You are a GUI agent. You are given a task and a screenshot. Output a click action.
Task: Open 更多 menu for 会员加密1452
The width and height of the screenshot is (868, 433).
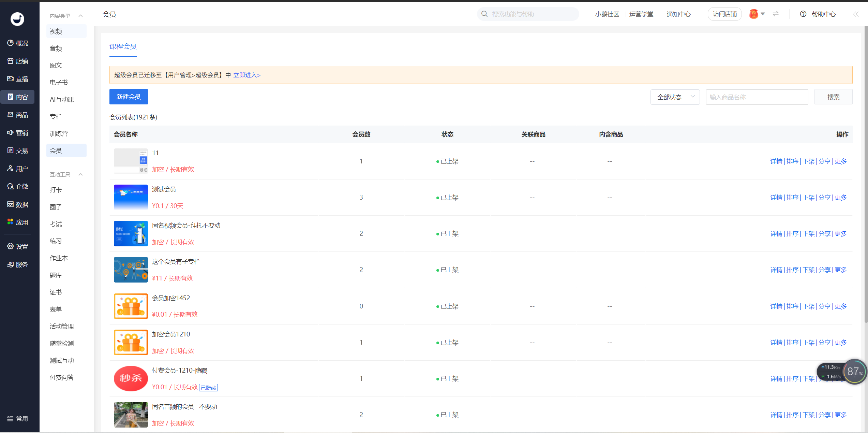pyautogui.click(x=841, y=306)
